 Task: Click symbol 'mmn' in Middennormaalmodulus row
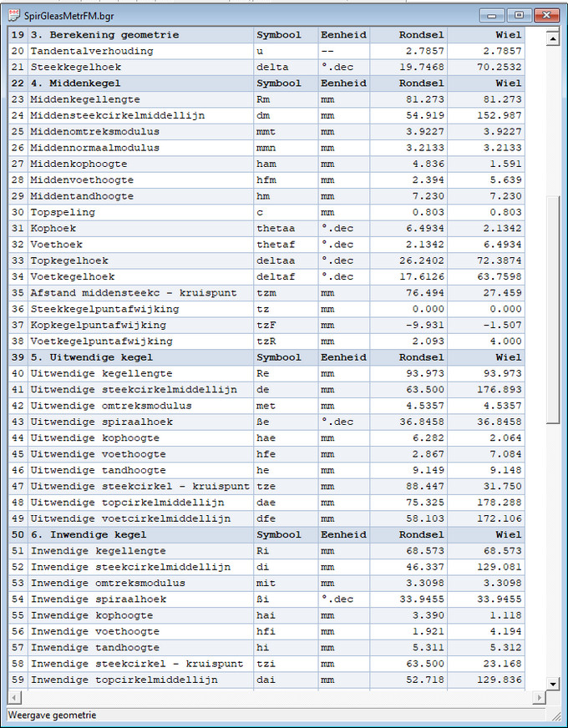[266, 148]
